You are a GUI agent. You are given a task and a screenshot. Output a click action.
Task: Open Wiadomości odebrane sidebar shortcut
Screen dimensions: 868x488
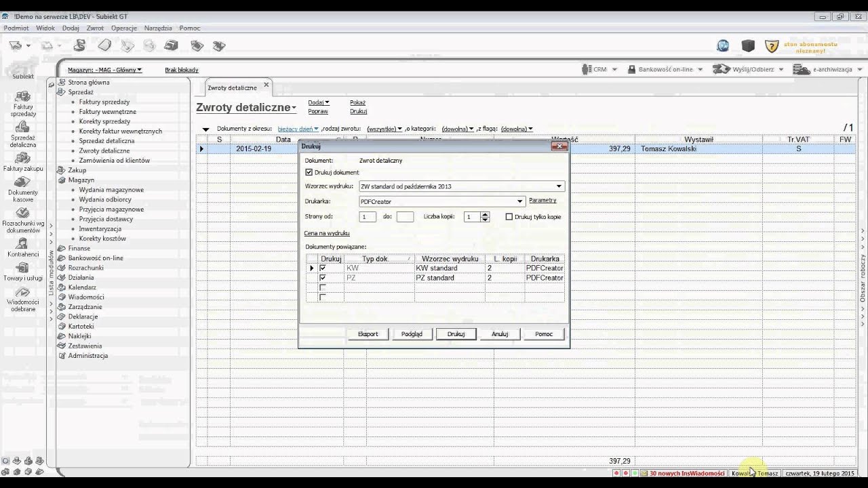pyautogui.click(x=23, y=298)
